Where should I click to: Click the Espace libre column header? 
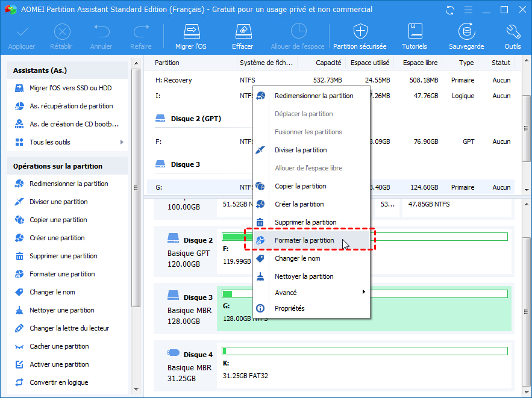pos(420,63)
